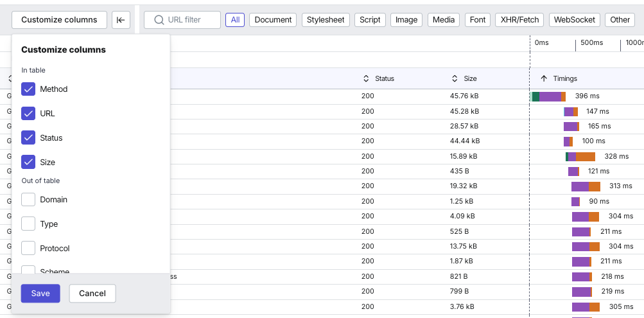Click the 218 ms timing label
The width and height of the screenshot is (644, 318).
pyautogui.click(x=613, y=276)
